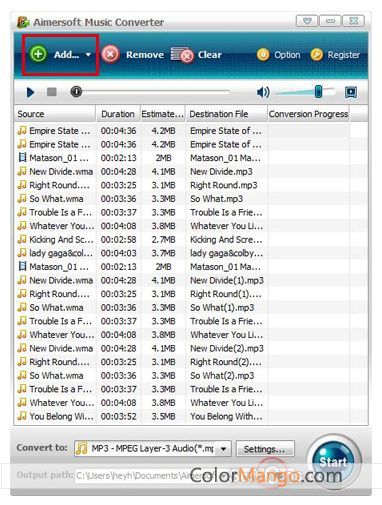
Task: Click the 00:04:03 duration cell
Action: (x=118, y=253)
